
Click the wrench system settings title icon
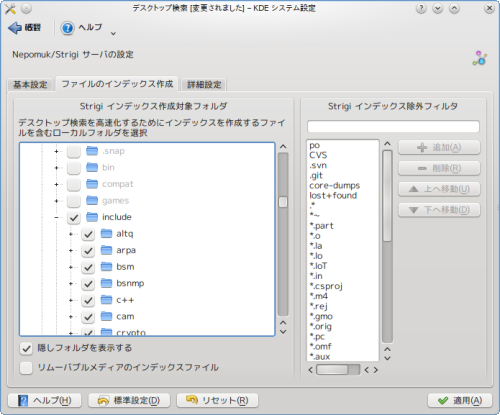(10, 9)
